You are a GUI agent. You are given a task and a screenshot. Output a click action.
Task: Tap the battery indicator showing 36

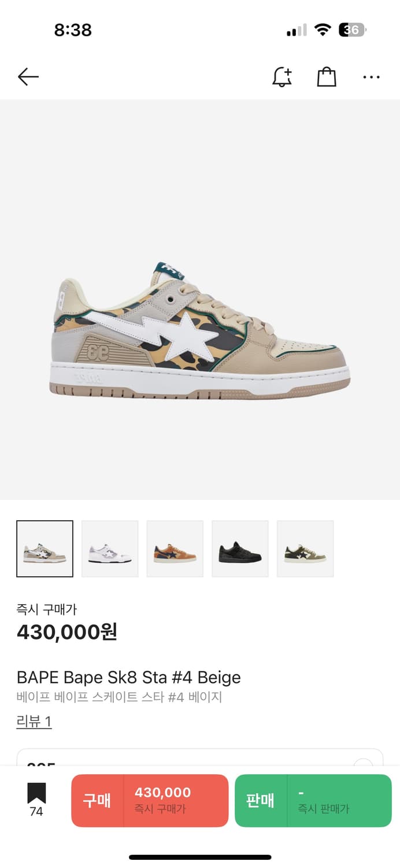tap(353, 30)
